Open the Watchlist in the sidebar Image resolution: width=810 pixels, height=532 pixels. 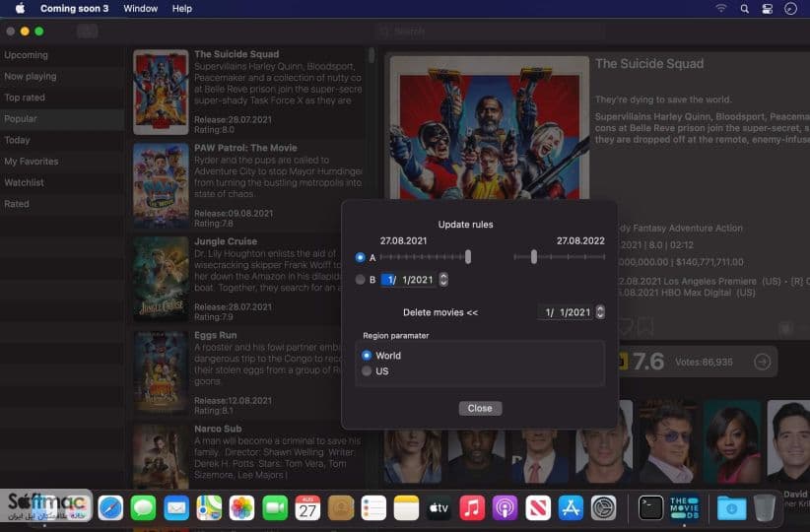(62, 182)
